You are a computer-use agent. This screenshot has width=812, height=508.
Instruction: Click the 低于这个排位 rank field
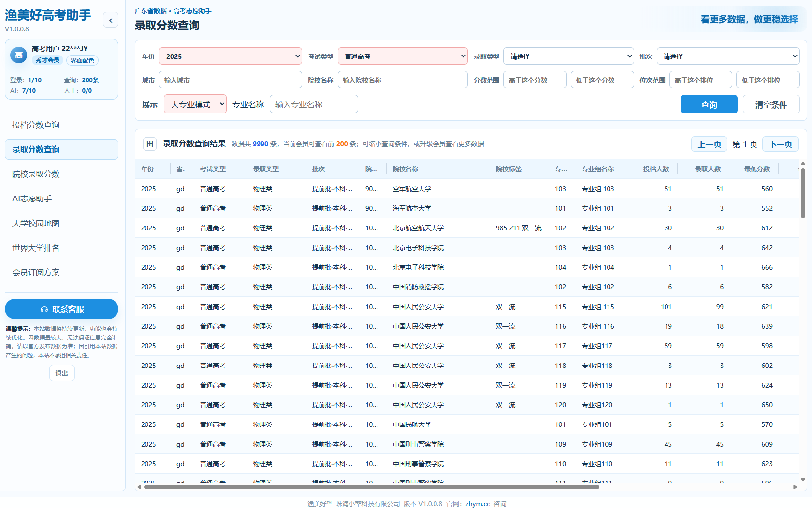point(768,80)
